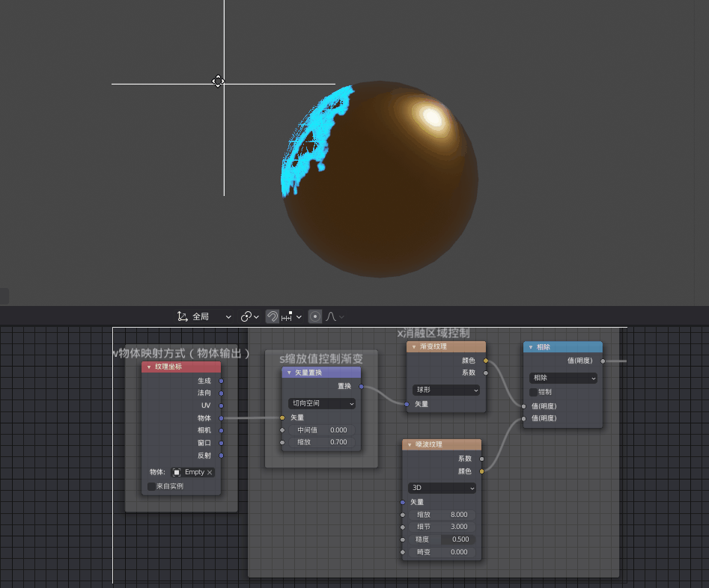Click the second 值(明度) input socket
Image resolution: width=709 pixels, height=588 pixels.
523,418
